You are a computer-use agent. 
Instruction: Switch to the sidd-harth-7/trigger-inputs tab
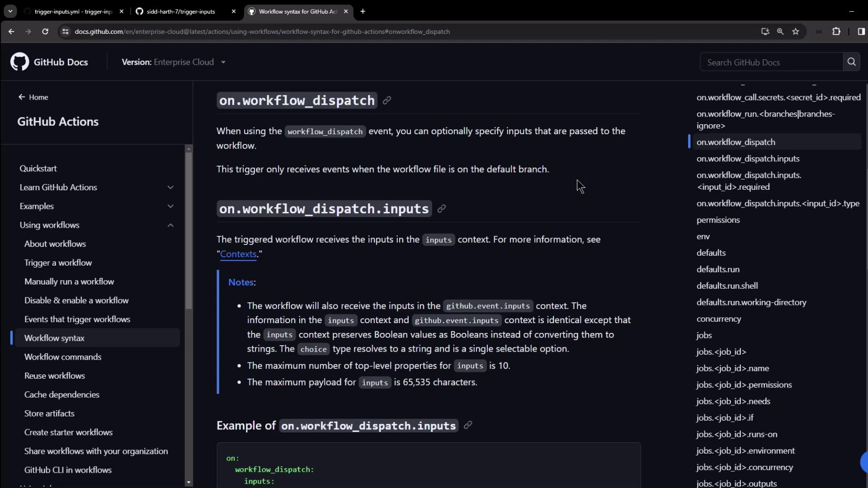pos(181,11)
